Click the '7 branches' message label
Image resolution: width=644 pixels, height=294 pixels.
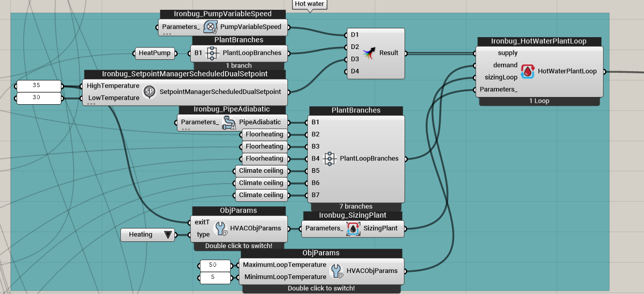[x=356, y=206]
